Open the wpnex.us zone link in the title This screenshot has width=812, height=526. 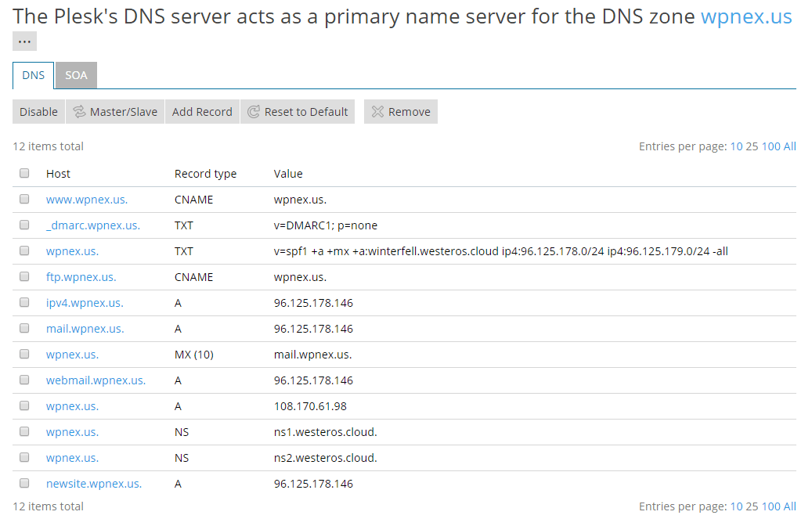(x=745, y=16)
